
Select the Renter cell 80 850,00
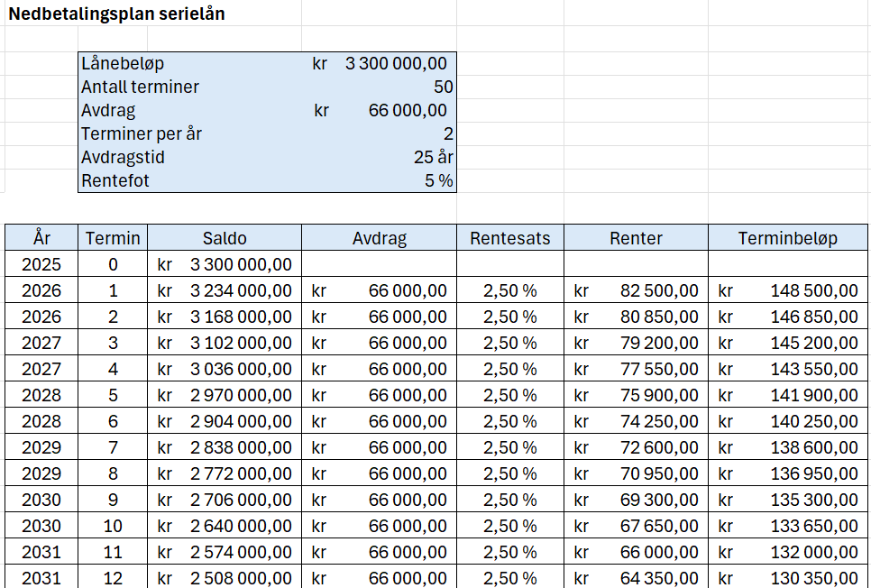point(636,317)
